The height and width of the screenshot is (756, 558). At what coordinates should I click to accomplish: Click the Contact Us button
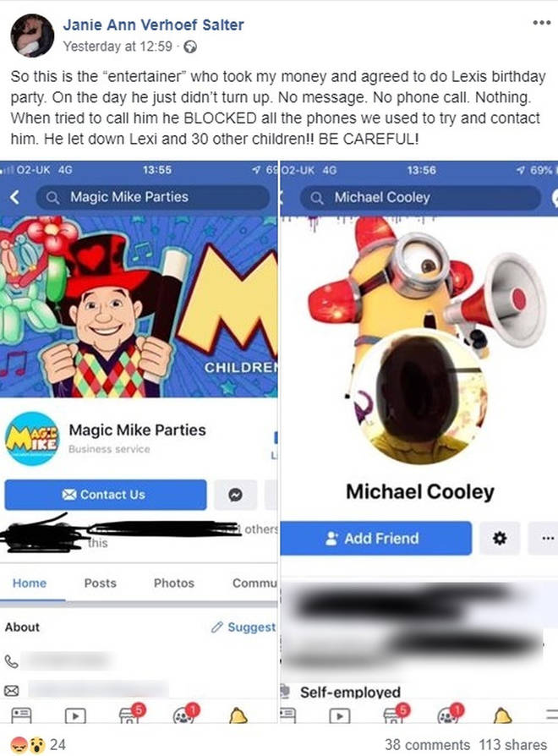(x=106, y=495)
